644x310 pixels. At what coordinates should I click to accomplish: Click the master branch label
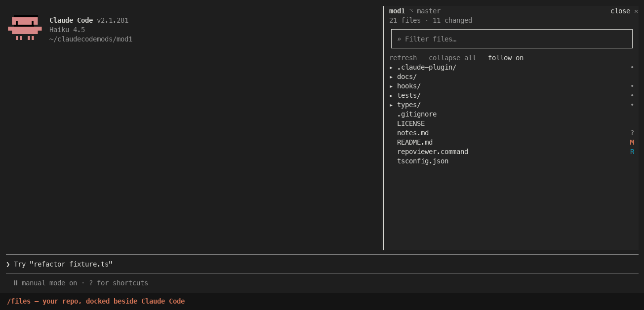coord(429,11)
